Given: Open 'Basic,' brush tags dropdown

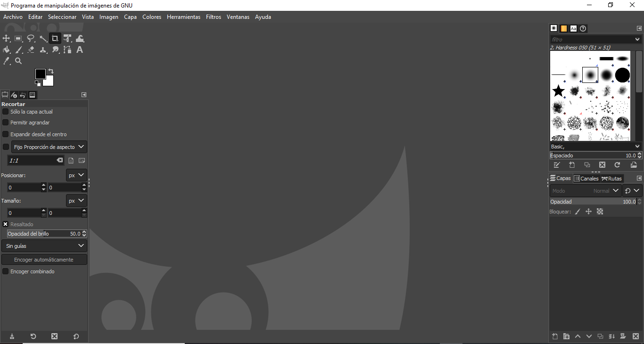Looking at the screenshot, I should click(x=596, y=147).
